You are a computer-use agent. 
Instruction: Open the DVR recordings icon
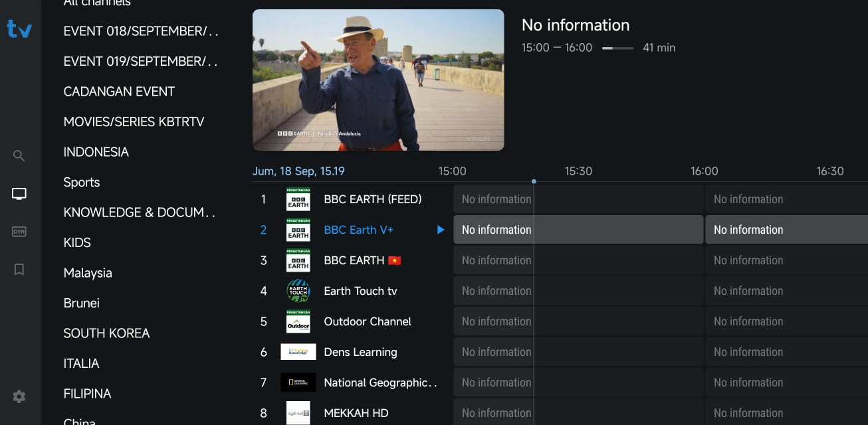coord(19,232)
